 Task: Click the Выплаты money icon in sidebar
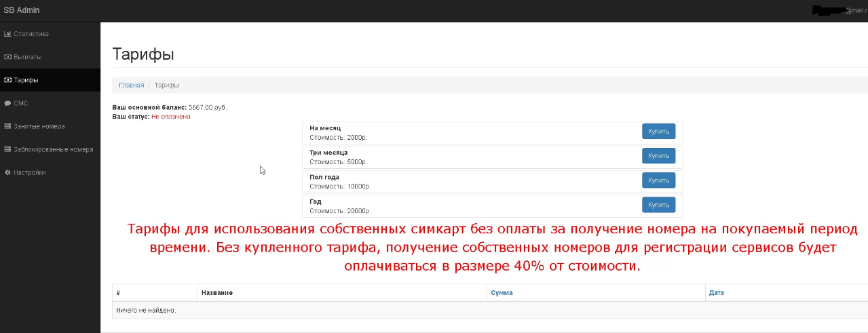tap(7, 57)
